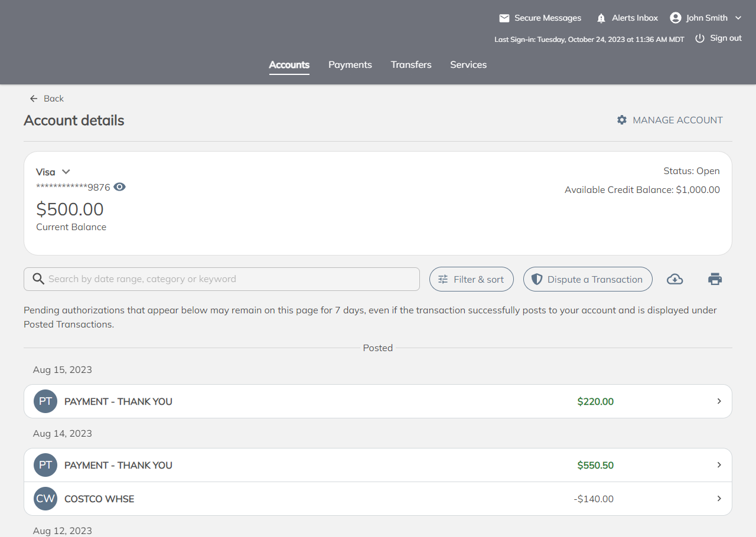
Task: Open the John Smith profile menu
Action: pos(706,18)
